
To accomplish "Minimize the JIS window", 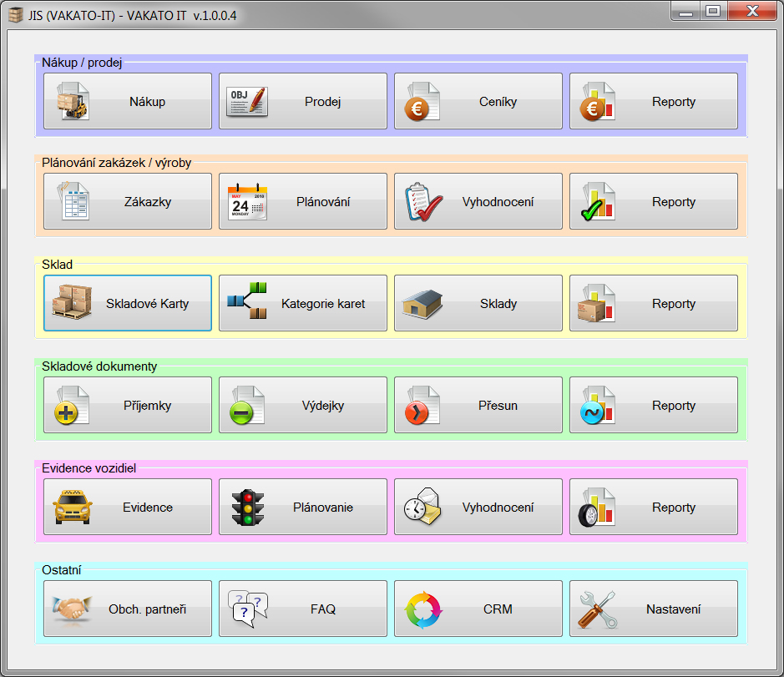I will [x=685, y=11].
